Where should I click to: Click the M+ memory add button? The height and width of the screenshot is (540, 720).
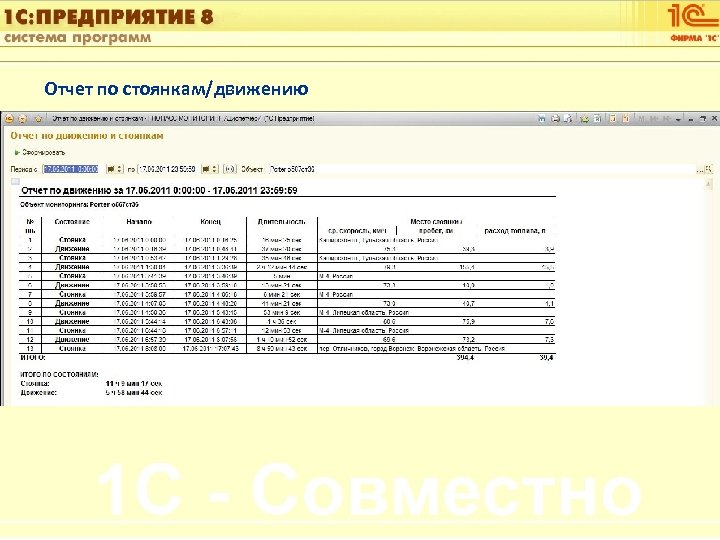pos(654,118)
